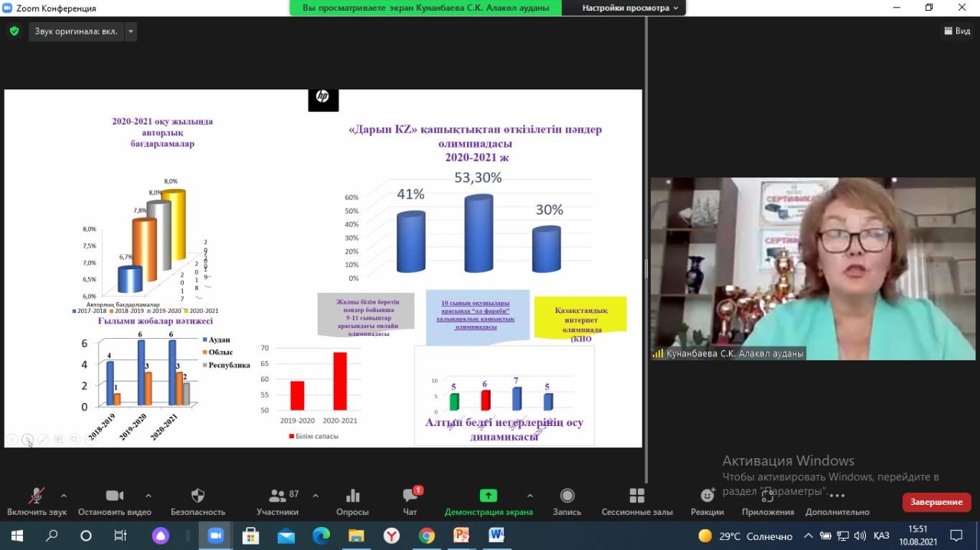The height and width of the screenshot is (550, 980).
Task: Open Дополнительно more options
Action: 838,502
